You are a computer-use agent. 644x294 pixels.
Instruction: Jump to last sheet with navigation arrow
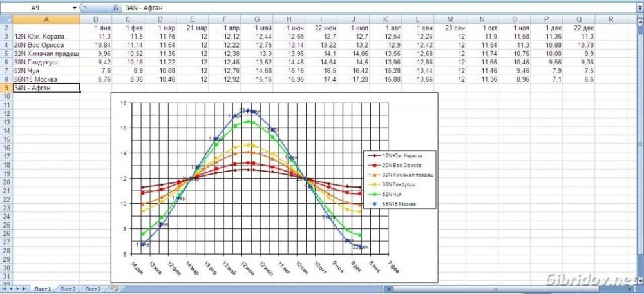(24, 289)
